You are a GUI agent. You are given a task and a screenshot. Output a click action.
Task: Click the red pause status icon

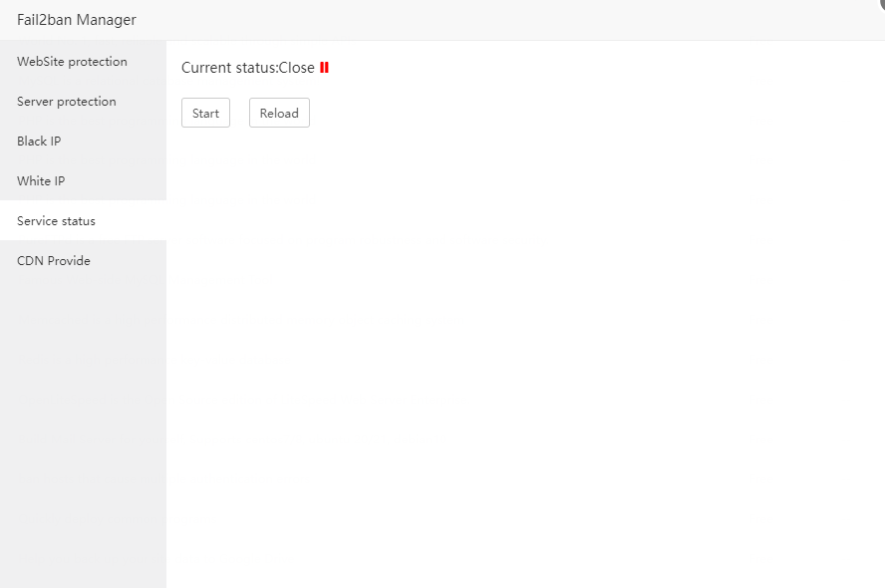(x=325, y=68)
